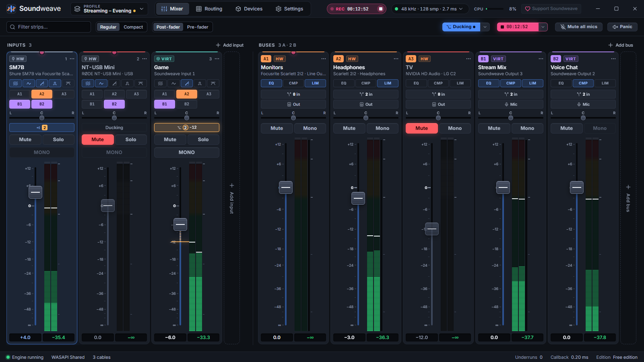The width and height of the screenshot is (644, 362).
Task: Toggle the pulse gate icon on SM7B strip
Action: point(55,83)
